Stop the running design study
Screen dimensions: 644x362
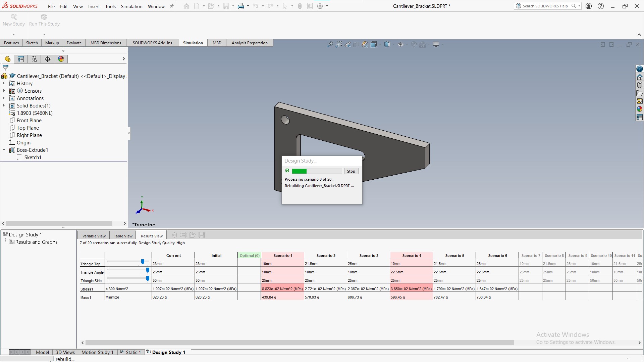click(x=351, y=171)
